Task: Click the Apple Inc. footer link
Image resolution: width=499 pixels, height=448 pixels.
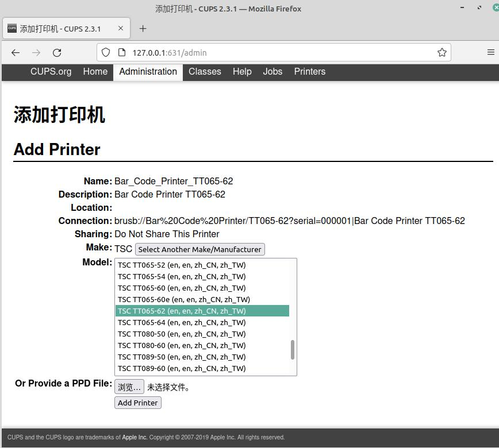Action: [135, 437]
